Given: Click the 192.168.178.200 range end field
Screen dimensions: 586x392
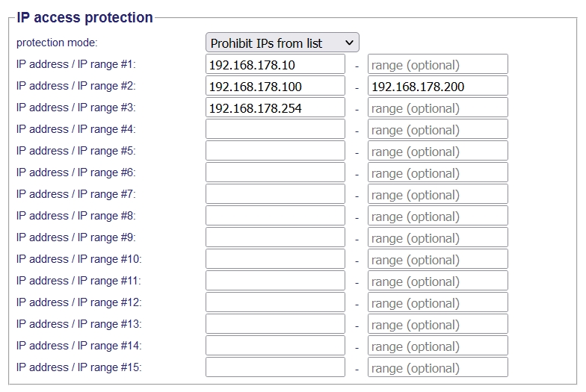Looking at the screenshot, I should tap(437, 87).
